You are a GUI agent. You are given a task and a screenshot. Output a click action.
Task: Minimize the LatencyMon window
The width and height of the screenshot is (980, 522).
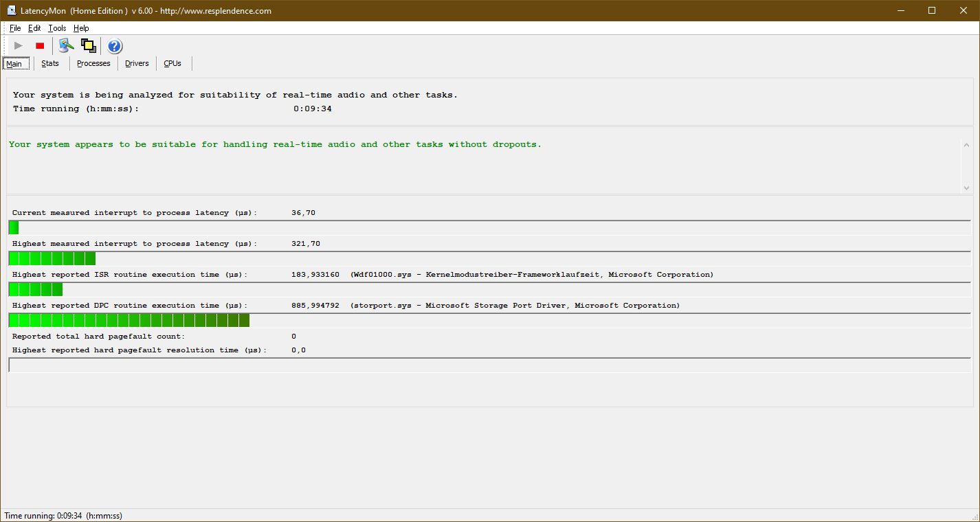coord(900,10)
